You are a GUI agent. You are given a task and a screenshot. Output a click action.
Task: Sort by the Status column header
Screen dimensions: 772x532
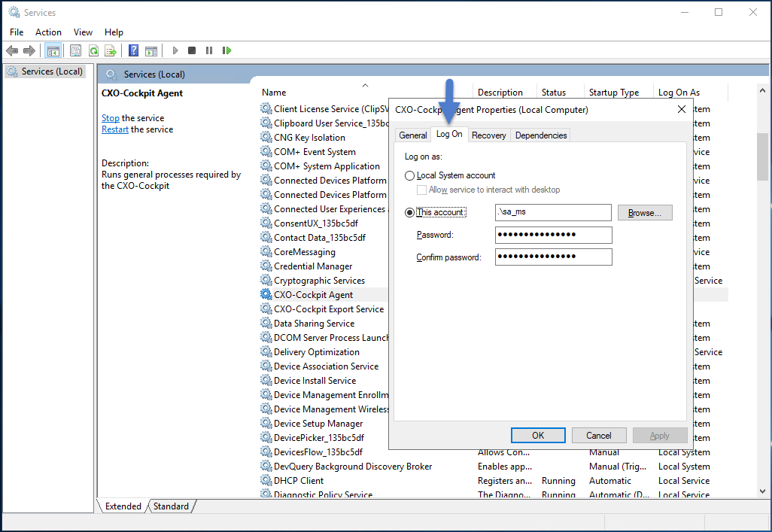click(561, 92)
